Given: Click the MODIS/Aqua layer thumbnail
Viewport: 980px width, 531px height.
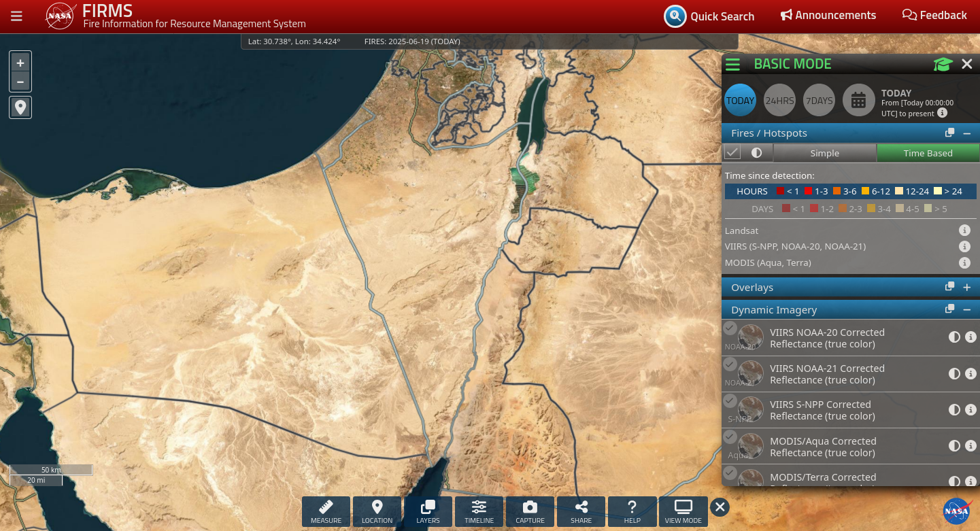Looking at the screenshot, I should (x=751, y=446).
